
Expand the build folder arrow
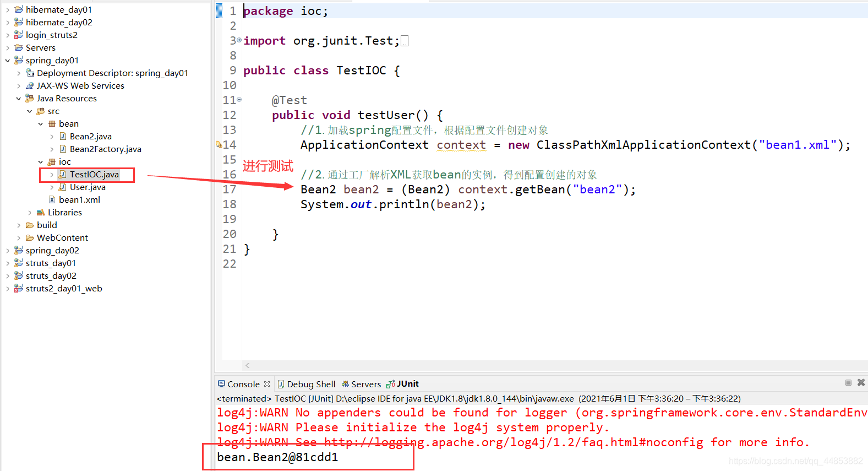[x=18, y=225]
